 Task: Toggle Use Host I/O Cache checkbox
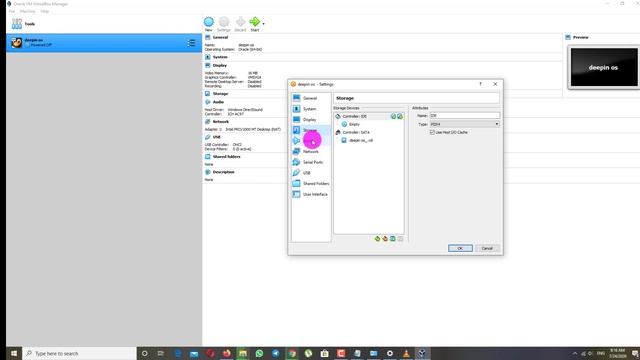tap(432, 132)
